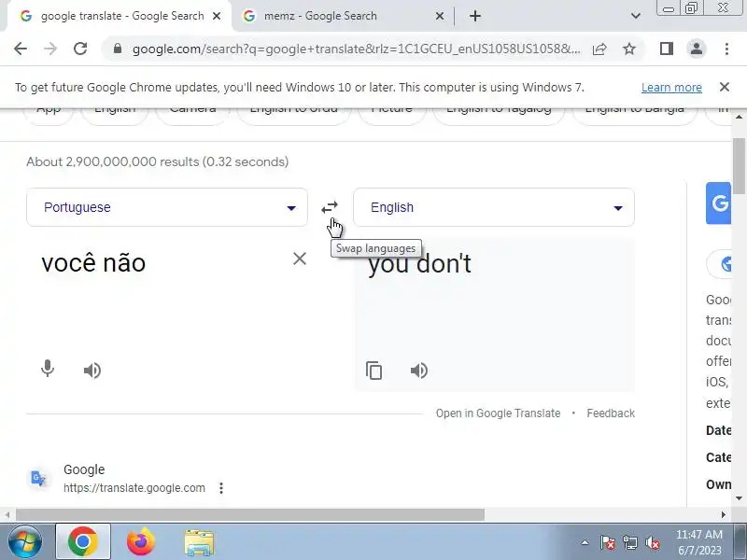Open a new browser tab
Image resolution: width=747 pixels, height=560 pixels.
pyautogui.click(x=475, y=16)
